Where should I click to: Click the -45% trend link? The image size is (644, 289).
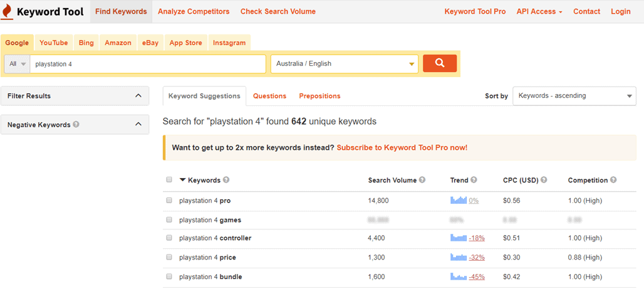tap(477, 276)
